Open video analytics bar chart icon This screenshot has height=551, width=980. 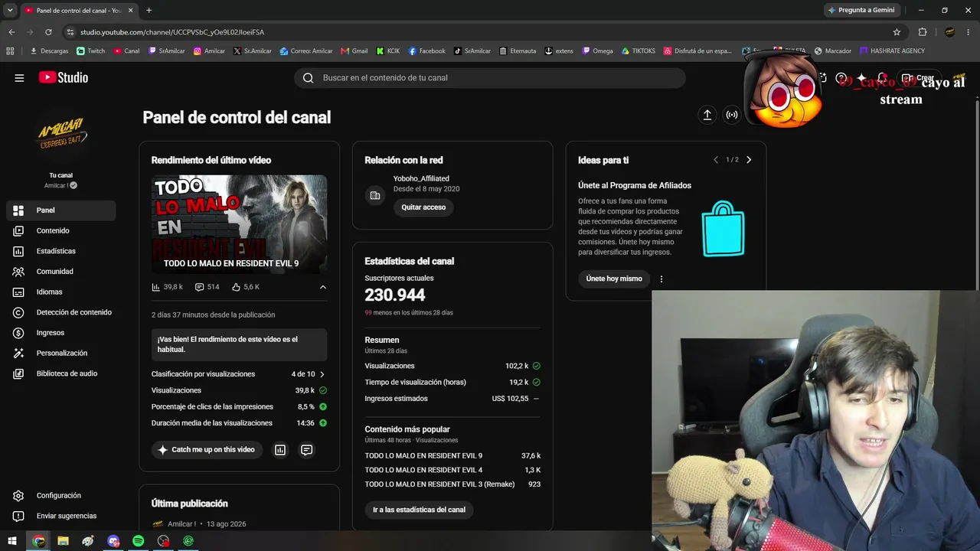coord(280,450)
